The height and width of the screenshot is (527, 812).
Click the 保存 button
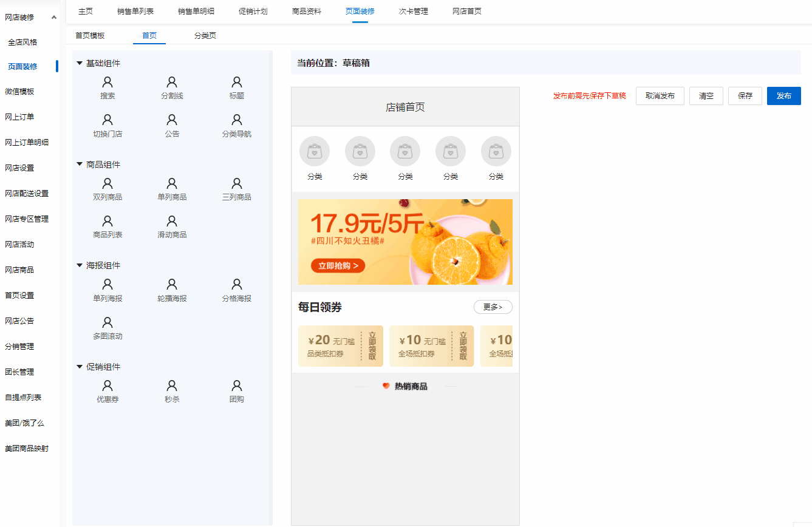745,96
